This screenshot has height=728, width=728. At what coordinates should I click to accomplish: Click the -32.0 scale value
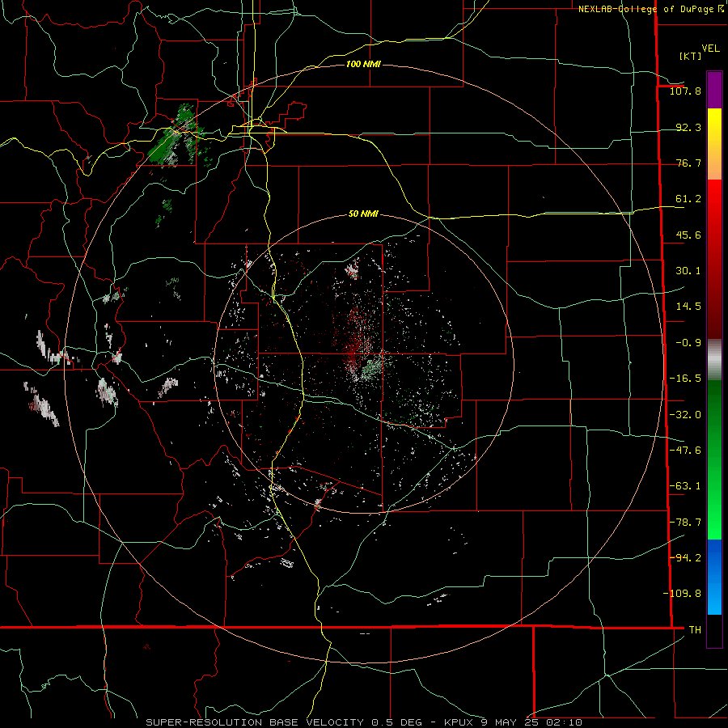(x=685, y=415)
